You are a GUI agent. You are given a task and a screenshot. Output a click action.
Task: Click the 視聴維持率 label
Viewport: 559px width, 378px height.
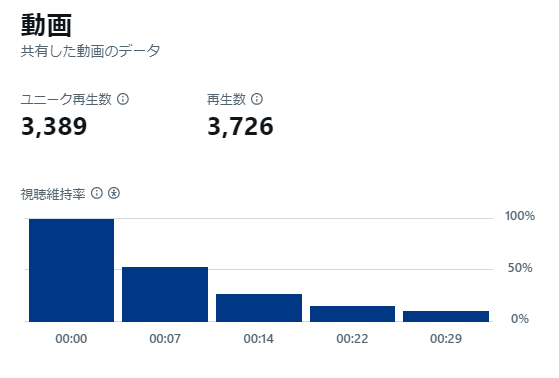pyautogui.click(x=53, y=194)
